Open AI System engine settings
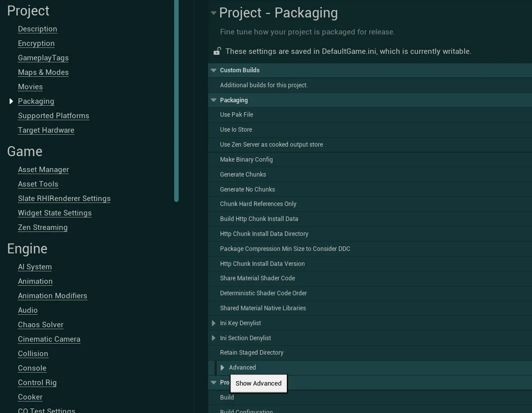 tap(35, 267)
